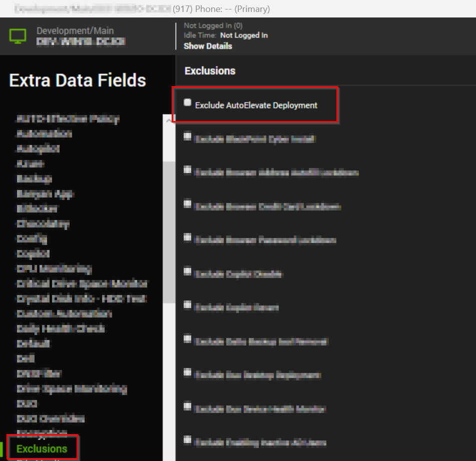
Task: Check Exclude Browser Credit Card Lockdown
Action: coord(188,203)
